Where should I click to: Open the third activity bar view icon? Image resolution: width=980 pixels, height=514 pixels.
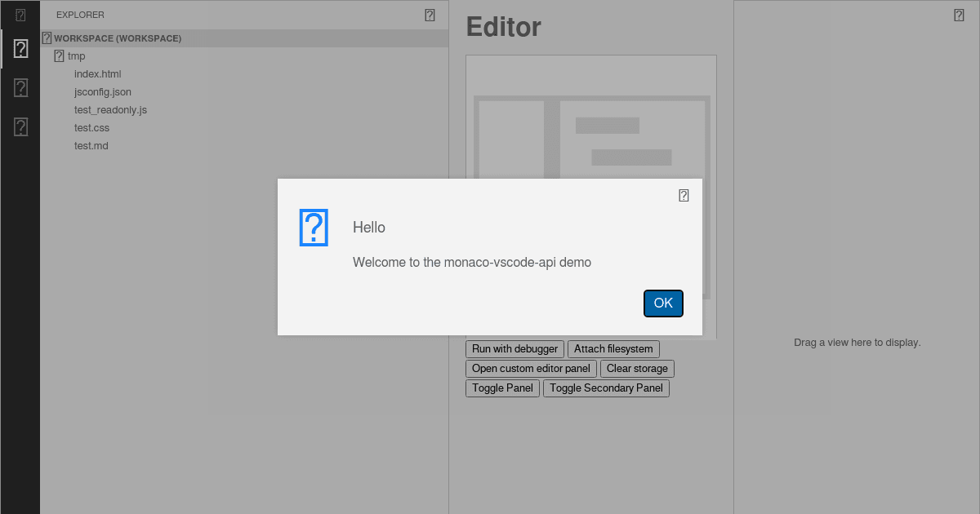[20, 88]
